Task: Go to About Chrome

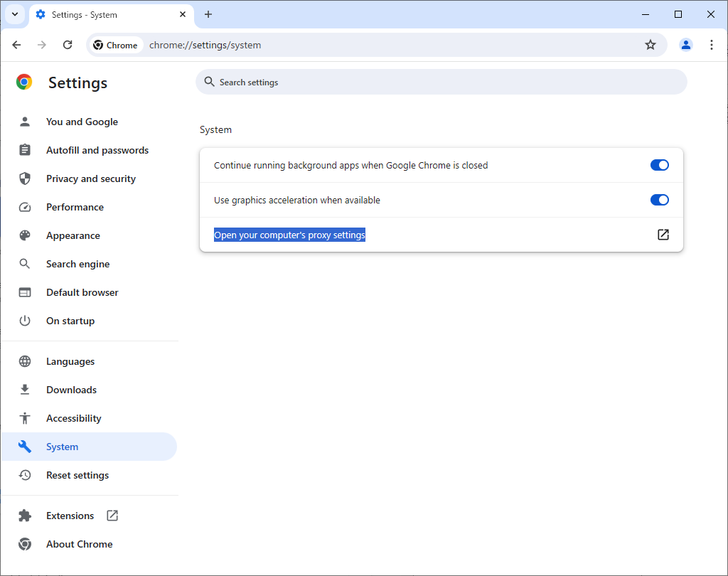Action: tap(79, 544)
